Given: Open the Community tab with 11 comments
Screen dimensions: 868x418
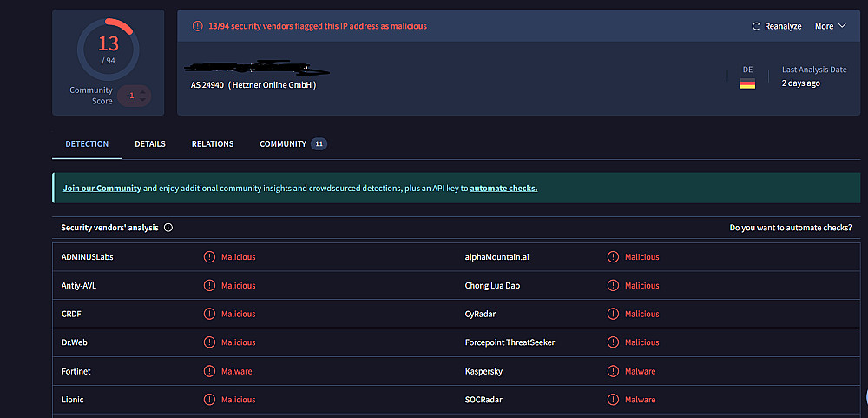Looking at the screenshot, I should pos(293,144).
